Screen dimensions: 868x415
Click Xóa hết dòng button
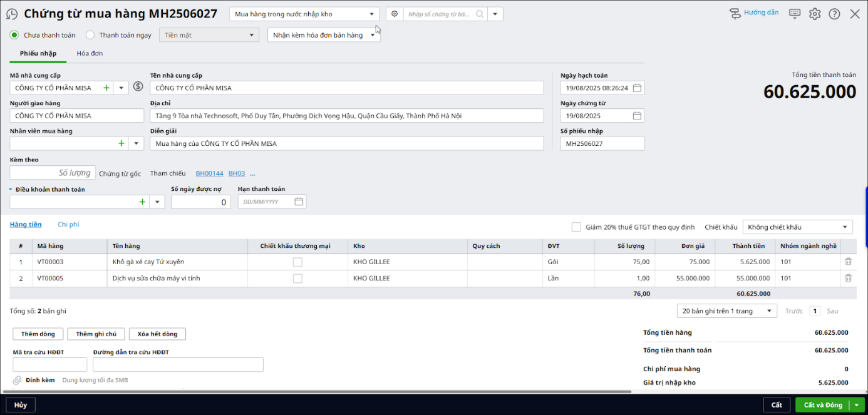click(x=157, y=334)
